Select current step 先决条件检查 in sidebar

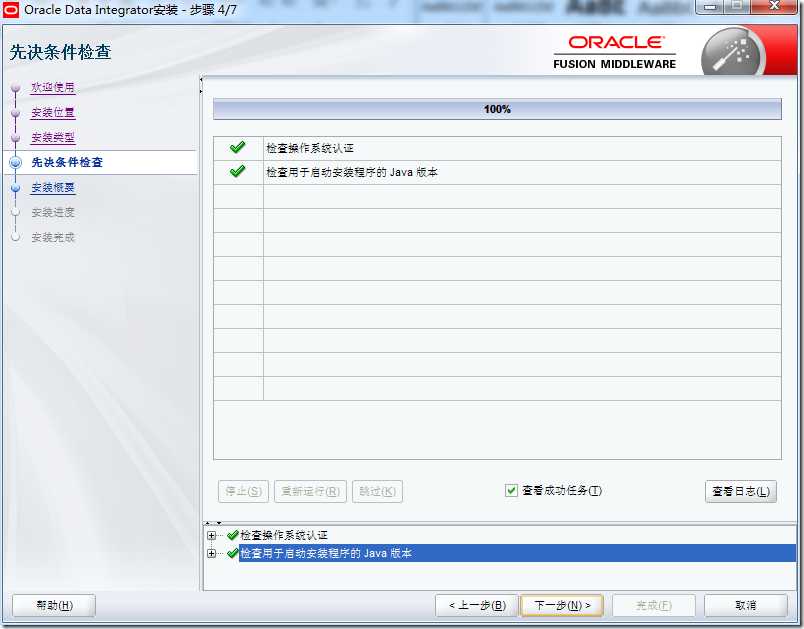[67, 163]
